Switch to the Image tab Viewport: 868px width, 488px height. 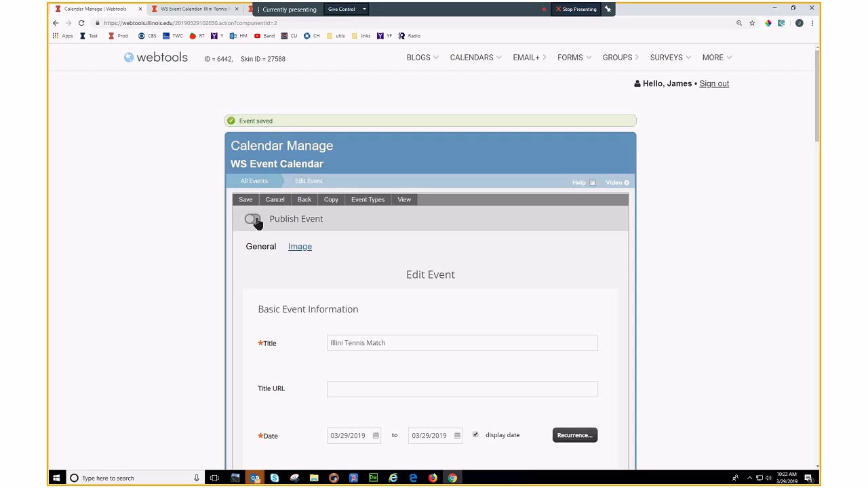click(x=300, y=247)
